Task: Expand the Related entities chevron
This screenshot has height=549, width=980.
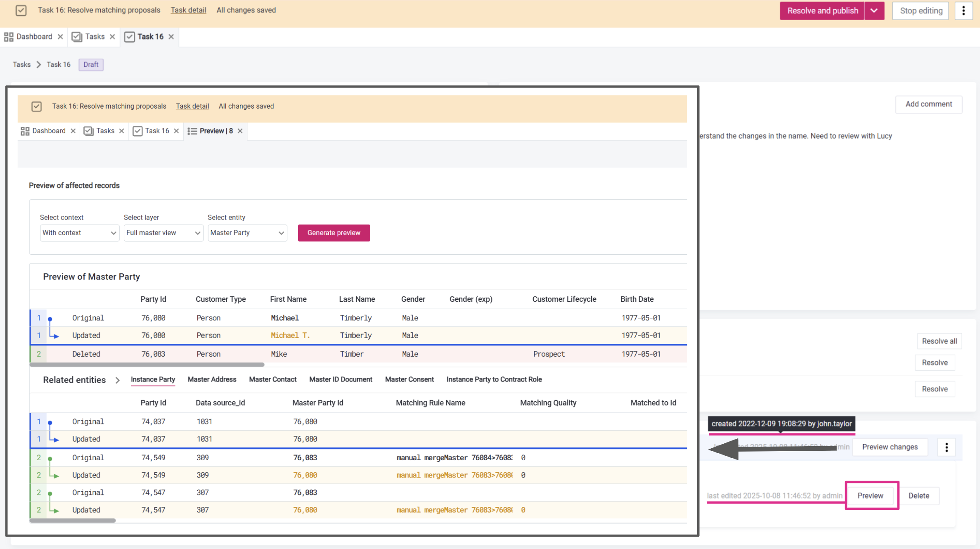Action: pos(117,380)
